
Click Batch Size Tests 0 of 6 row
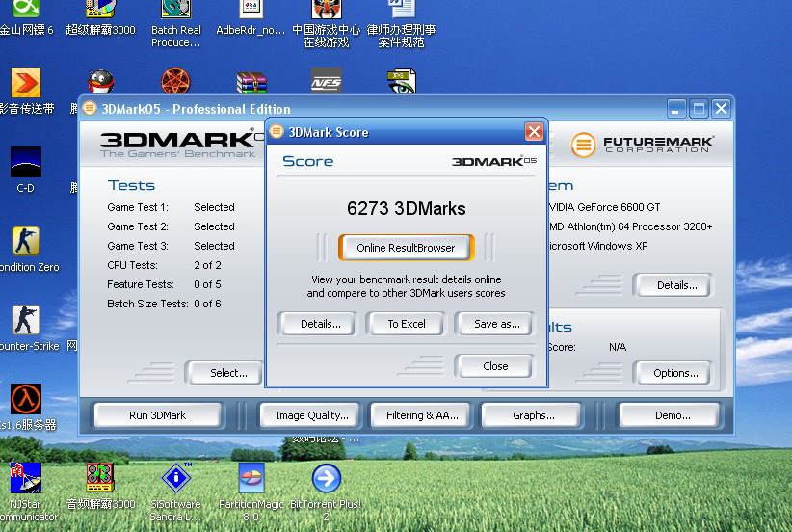pos(164,304)
